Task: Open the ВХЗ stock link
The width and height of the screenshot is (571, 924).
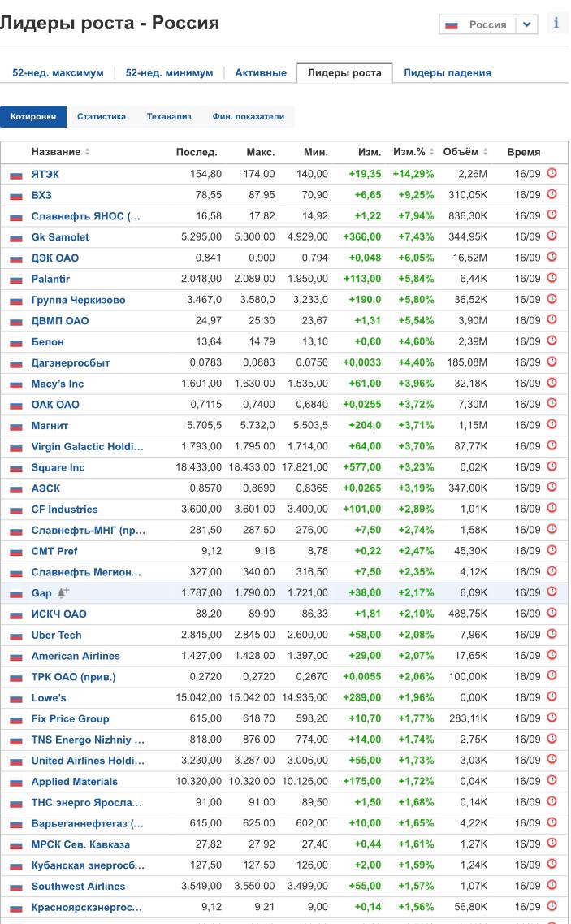Action: tap(41, 195)
